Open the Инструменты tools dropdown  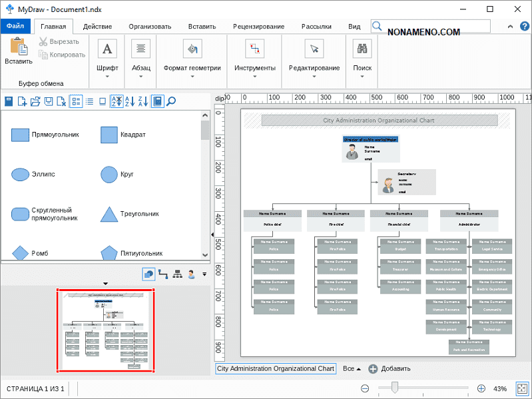coord(254,76)
